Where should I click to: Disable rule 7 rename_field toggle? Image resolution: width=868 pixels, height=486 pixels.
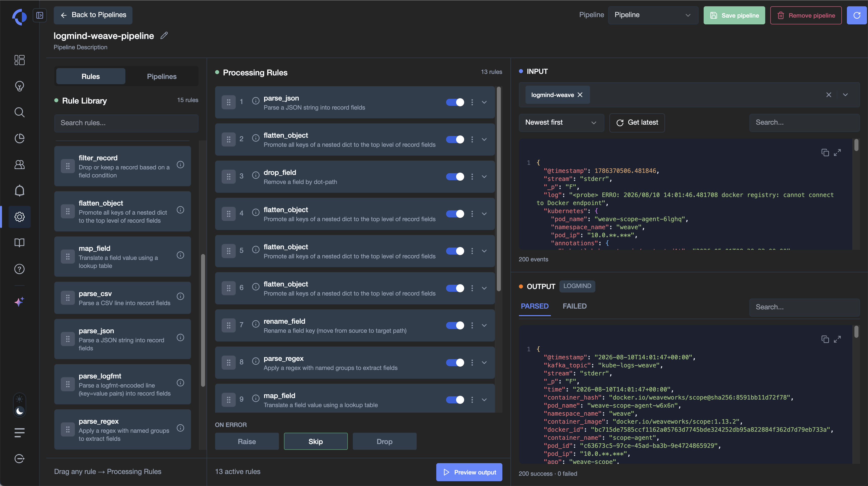455,325
